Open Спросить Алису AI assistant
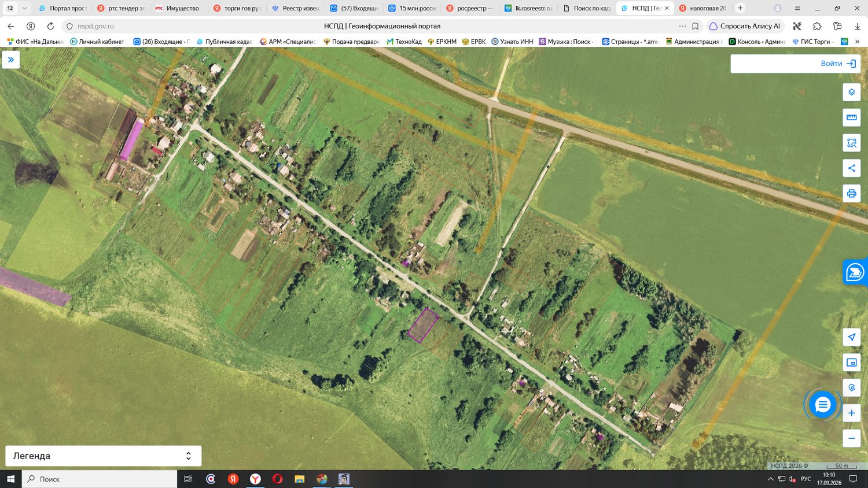The width and height of the screenshot is (868, 488). pyautogui.click(x=745, y=26)
